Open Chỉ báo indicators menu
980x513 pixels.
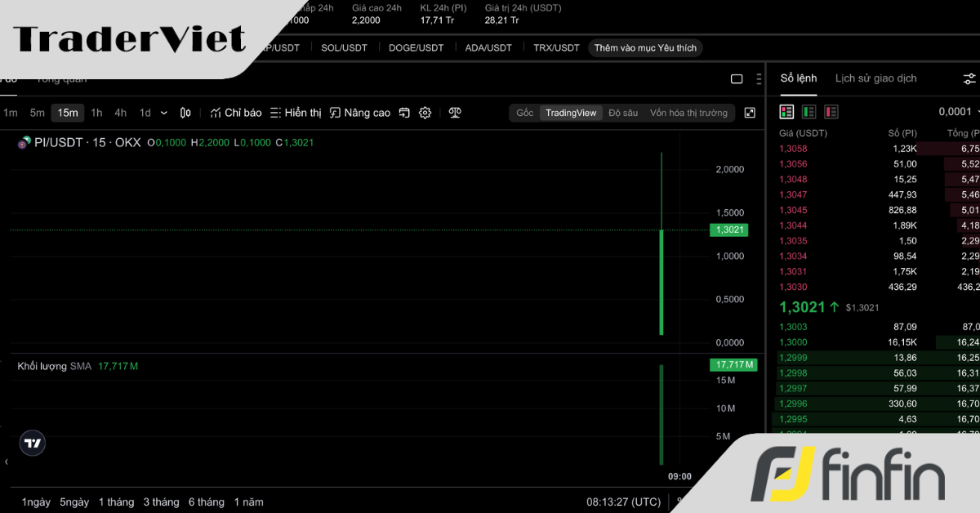pyautogui.click(x=236, y=113)
